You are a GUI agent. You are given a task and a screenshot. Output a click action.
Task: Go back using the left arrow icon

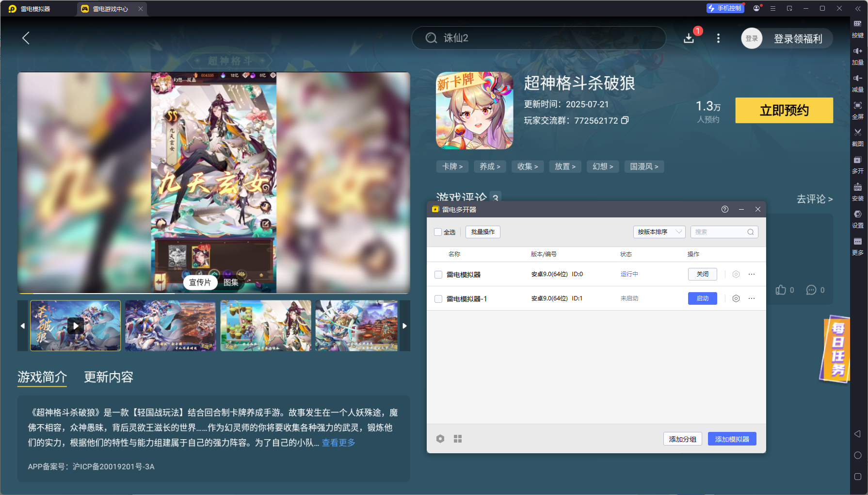click(x=26, y=38)
